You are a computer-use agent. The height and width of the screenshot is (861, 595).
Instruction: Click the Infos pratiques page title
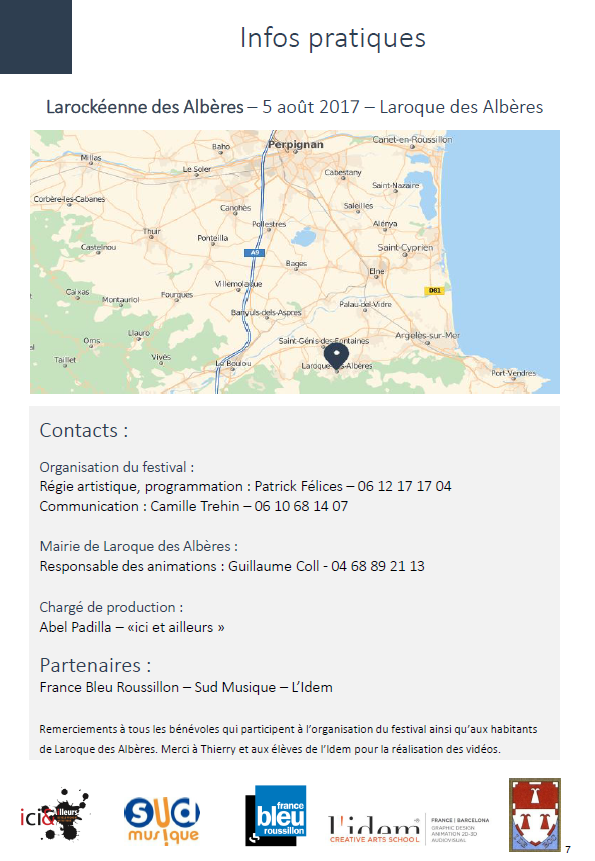tap(333, 38)
